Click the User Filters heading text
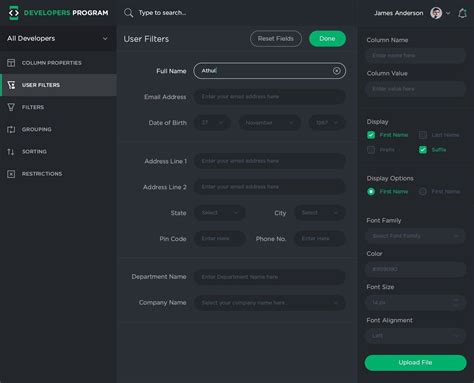Image resolution: width=474 pixels, height=383 pixels. [146, 39]
